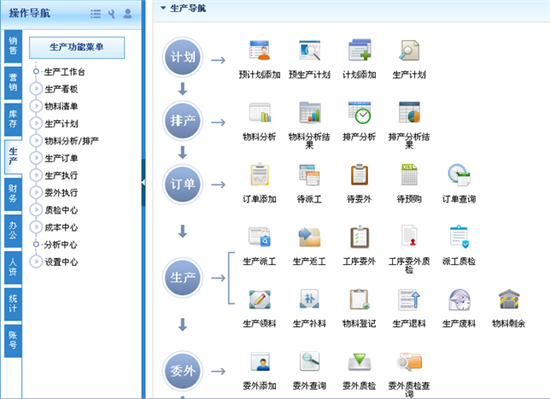Collapse the sidebar with the splitter arrow
This screenshot has height=399, width=550.
(x=143, y=182)
